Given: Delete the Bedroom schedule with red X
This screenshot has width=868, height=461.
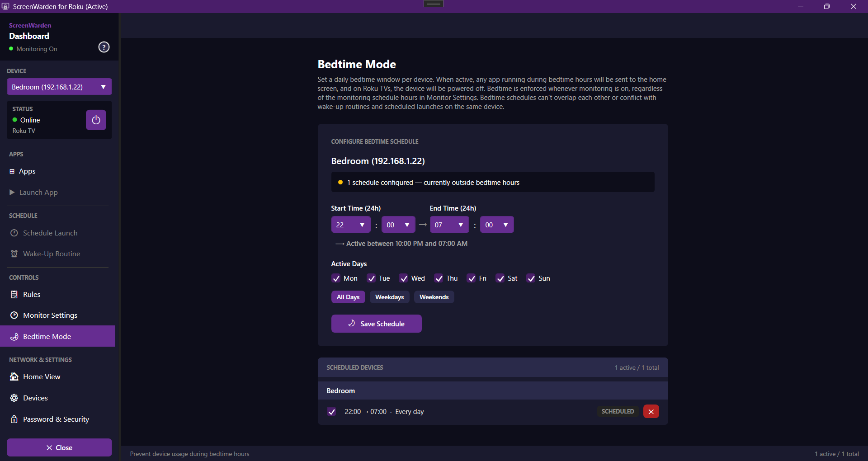Looking at the screenshot, I should pyautogui.click(x=651, y=411).
